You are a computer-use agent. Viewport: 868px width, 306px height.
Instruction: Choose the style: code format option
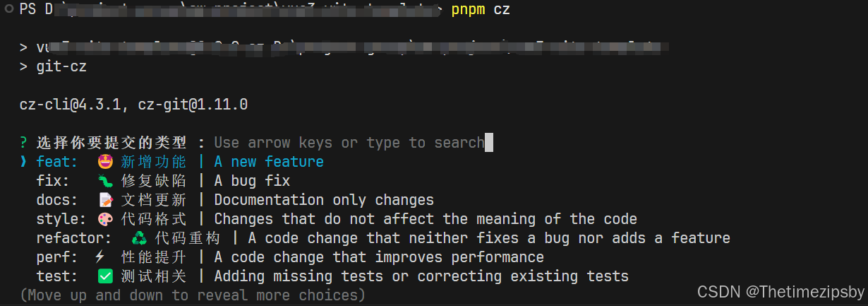(x=337, y=219)
